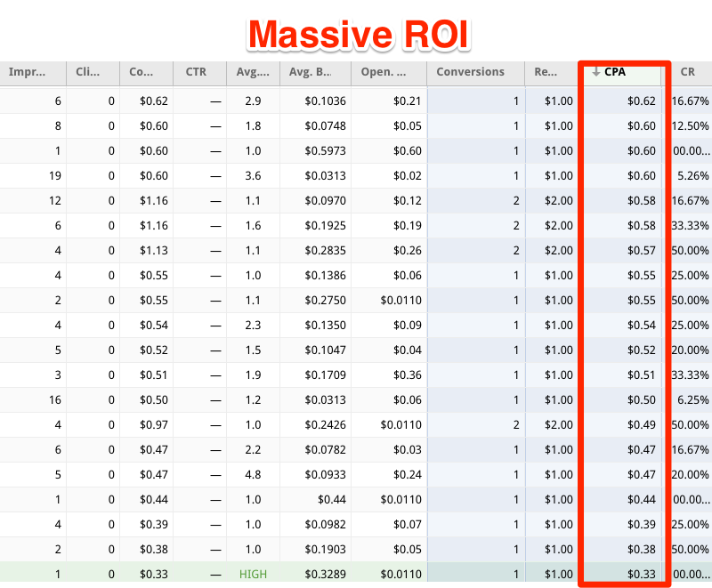This screenshot has width=712, height=588.
Task: Click the Open. ... column header
Action: (389, 73)
